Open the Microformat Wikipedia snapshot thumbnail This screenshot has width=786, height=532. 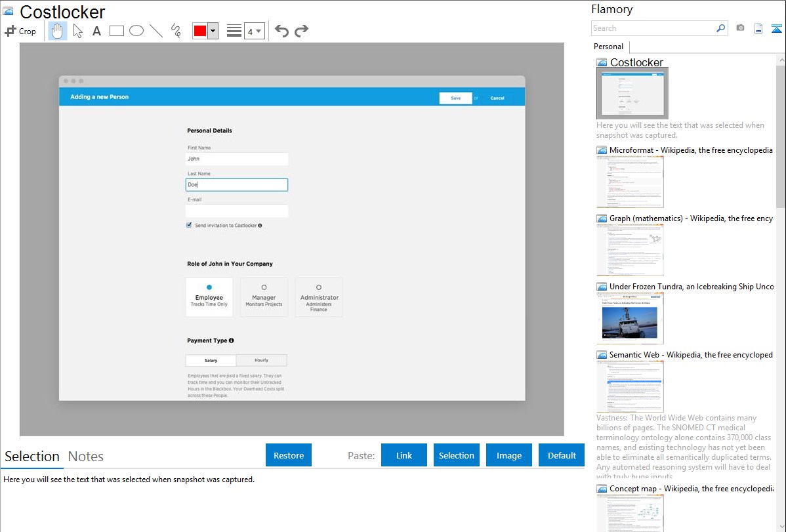(630, 182)
